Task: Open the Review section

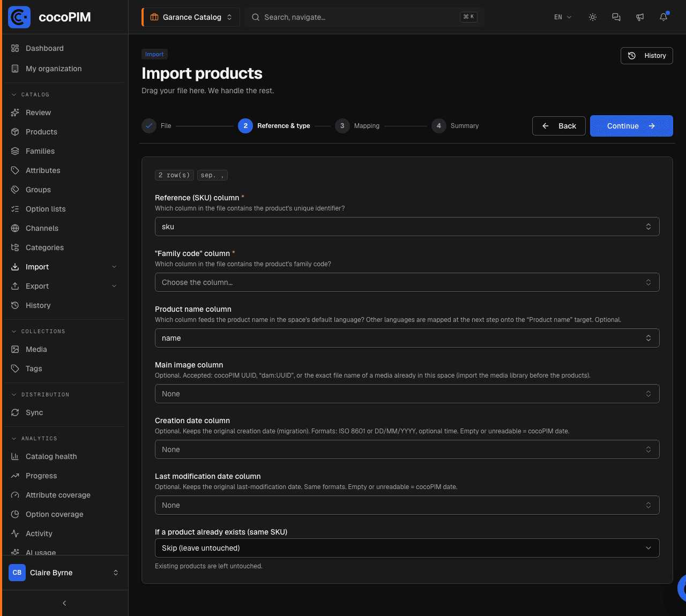Action: click(64, 112)
